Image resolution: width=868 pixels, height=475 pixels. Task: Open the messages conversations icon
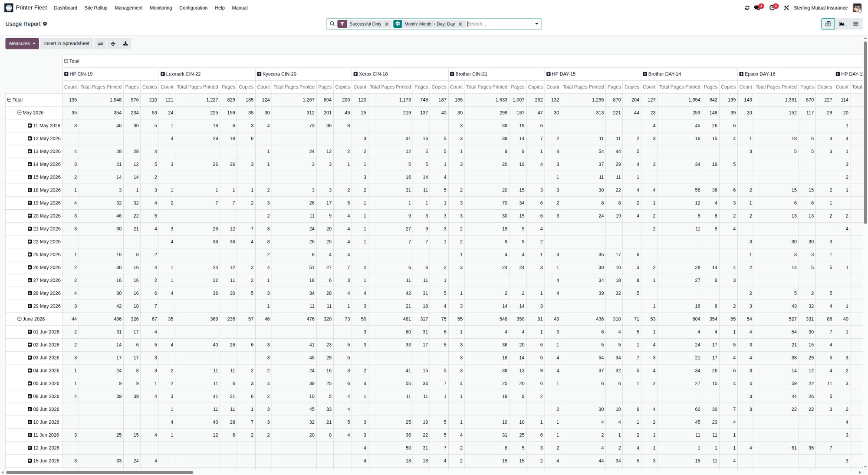click(758, 8)
